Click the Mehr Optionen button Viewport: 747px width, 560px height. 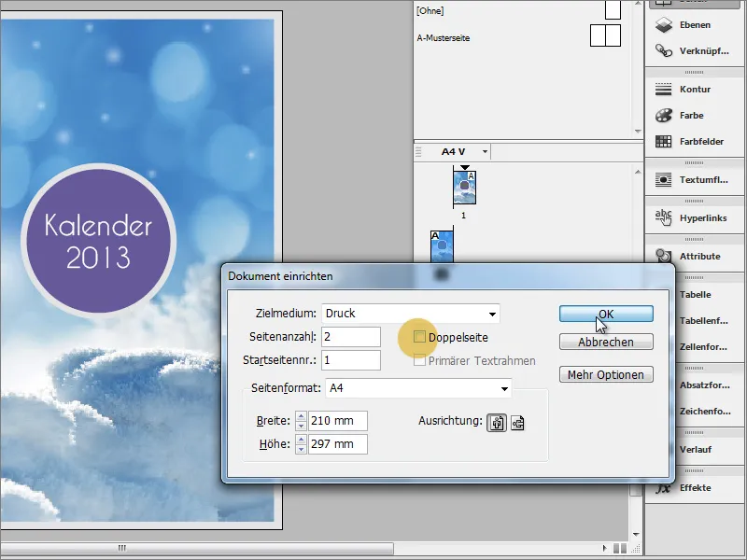(x=606, y=375)
